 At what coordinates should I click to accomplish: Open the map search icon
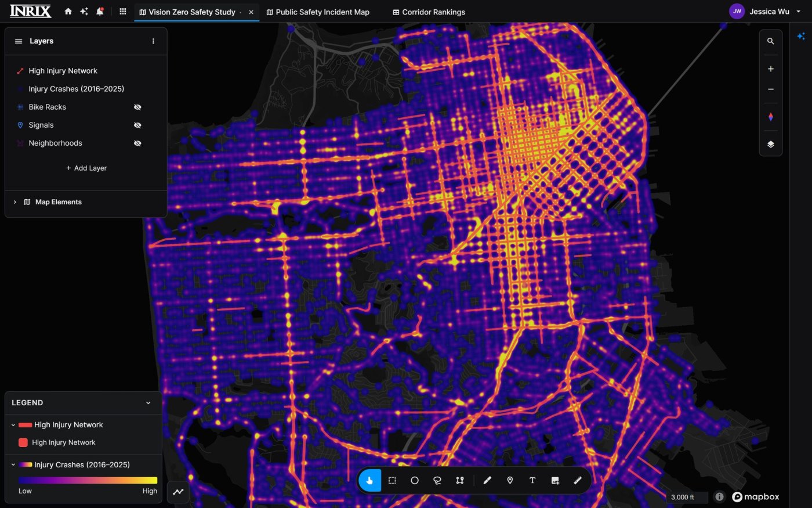click(770, 41)
